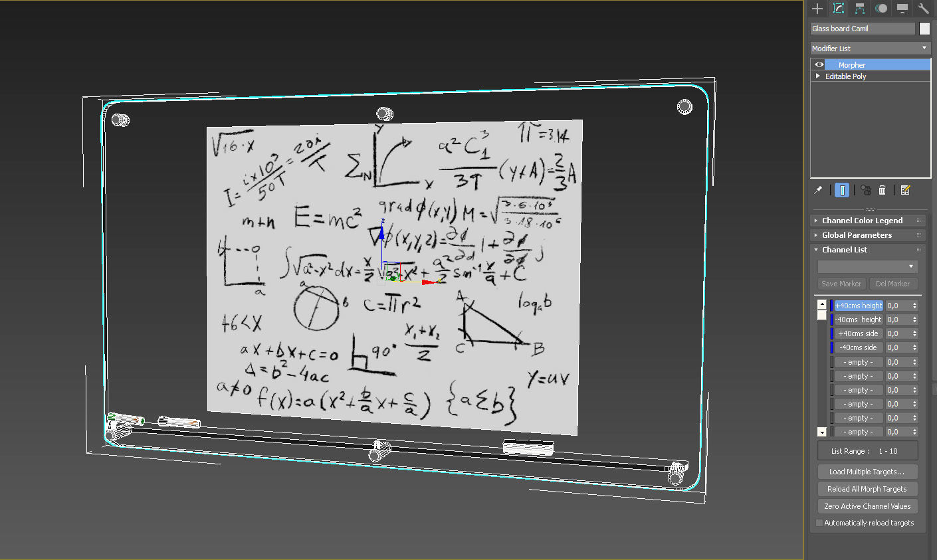
Task: Click the Save Marker button
Action: tap(841, 284)
